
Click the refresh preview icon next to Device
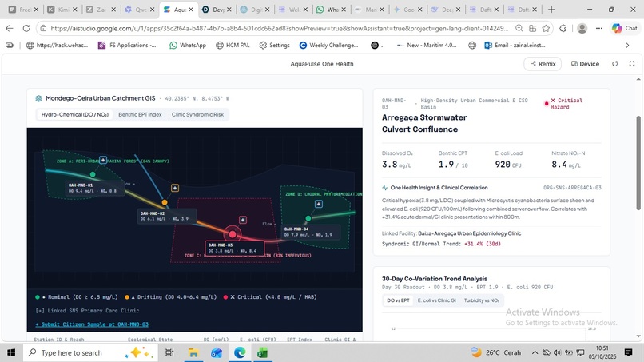[x=615, y=64]
